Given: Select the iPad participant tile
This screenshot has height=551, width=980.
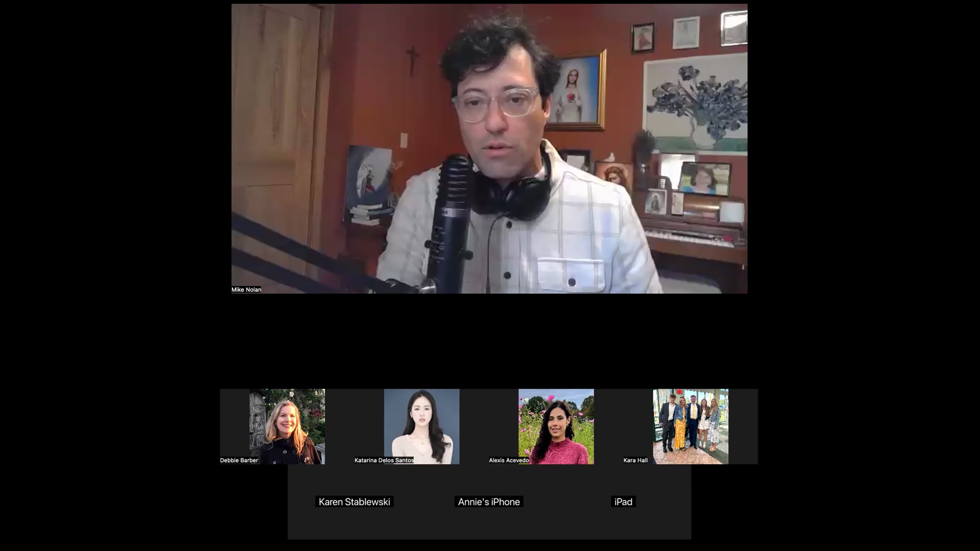Looking at the screenshot, I should click(623, 502).
